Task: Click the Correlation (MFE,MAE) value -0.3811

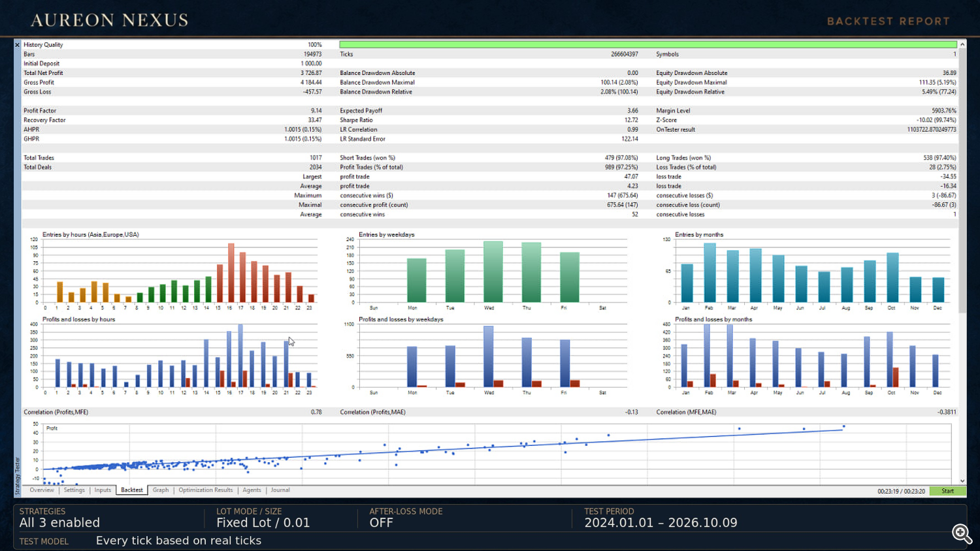Action: click(947, 413)
